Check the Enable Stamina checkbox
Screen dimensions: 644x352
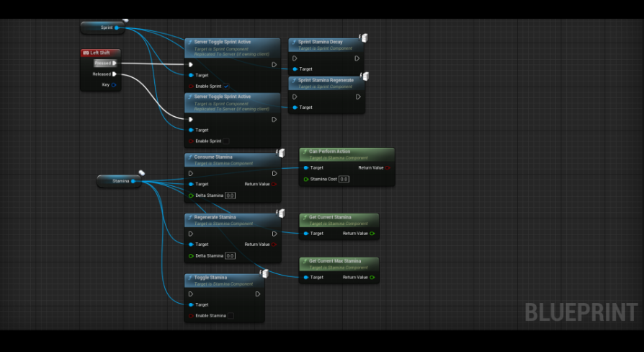pyautogui.click(x=231, y=316)
